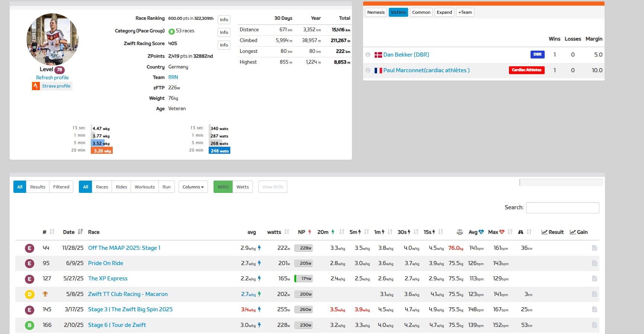
Task: Switch to the Nemesis tab
Action: tap(376, 12)
